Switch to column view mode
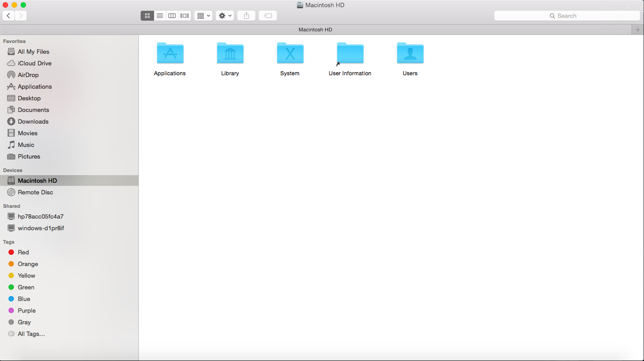 pyautogui.click(x=172, y=16)
